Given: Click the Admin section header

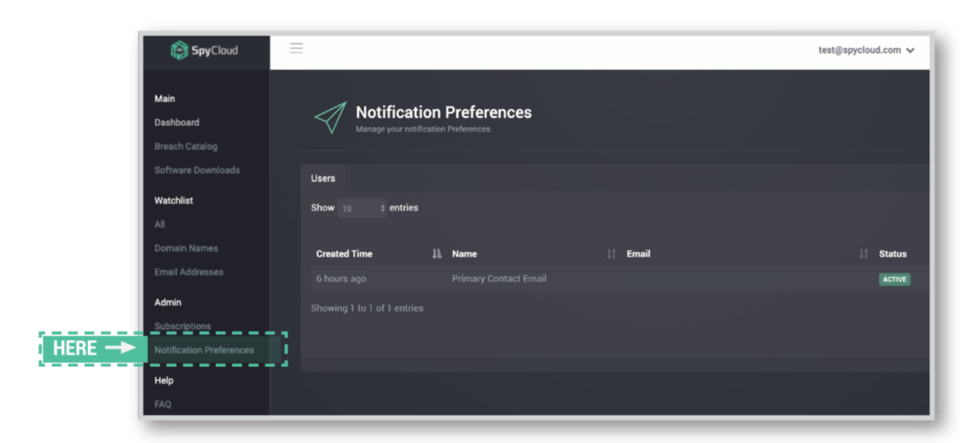Looking at the screenshot, I should pos(168,302).
